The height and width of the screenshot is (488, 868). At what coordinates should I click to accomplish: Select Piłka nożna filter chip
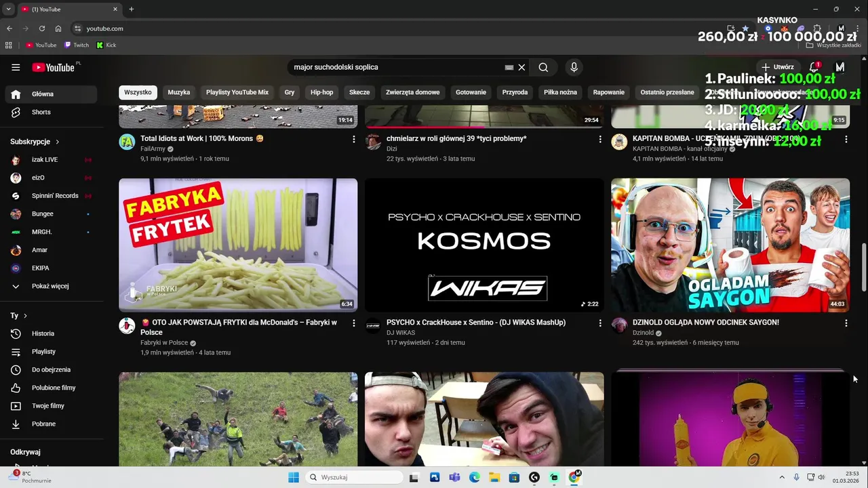pyautogui.click(x=560, y=92)
